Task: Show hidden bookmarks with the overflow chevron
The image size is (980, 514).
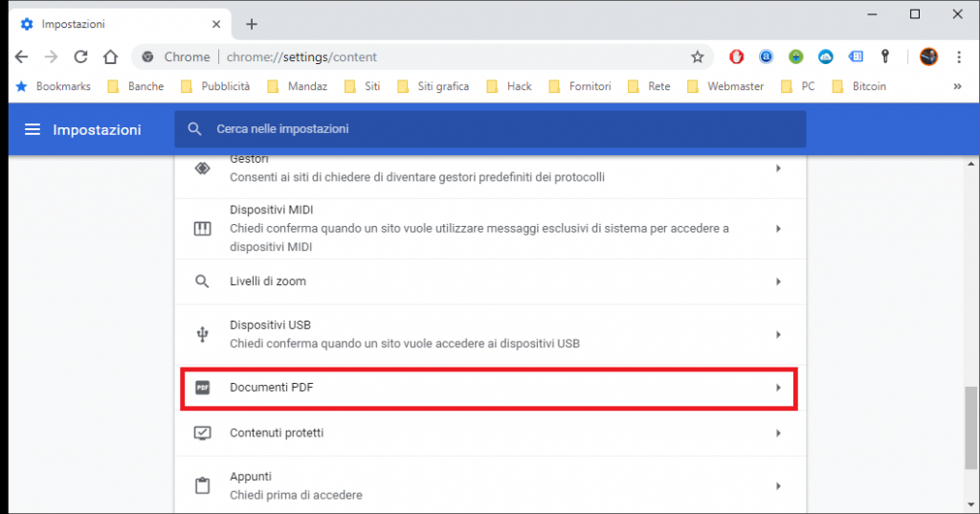Action: (x=957, y=86)
